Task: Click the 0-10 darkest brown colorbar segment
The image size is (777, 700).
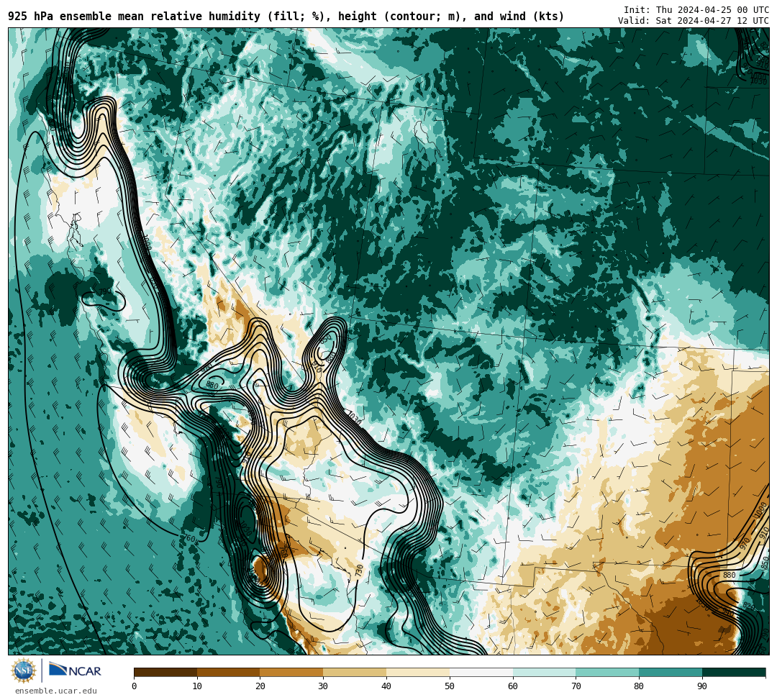Action: click(x=165, y=672)
